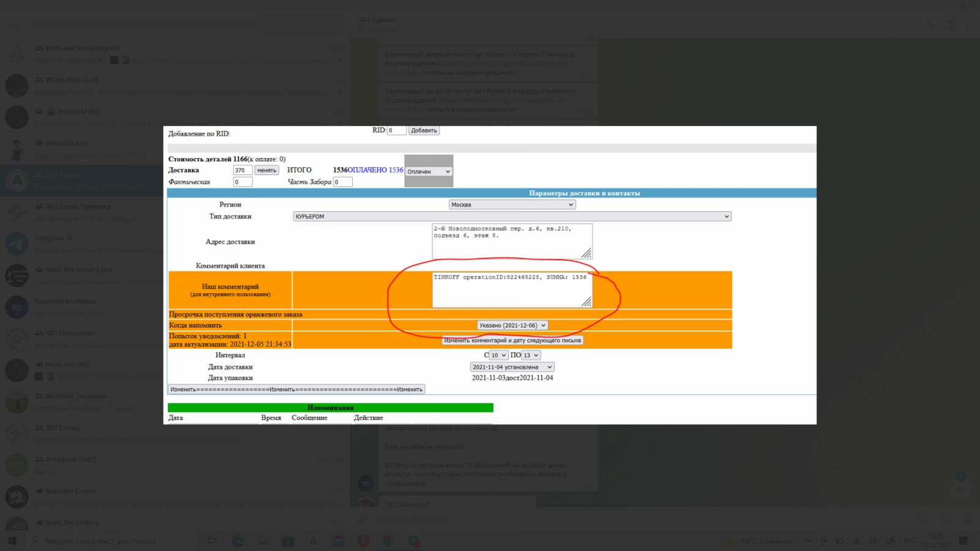Open the Telegram hamburger menu
The image size is (980, 551).
[13, 24]
